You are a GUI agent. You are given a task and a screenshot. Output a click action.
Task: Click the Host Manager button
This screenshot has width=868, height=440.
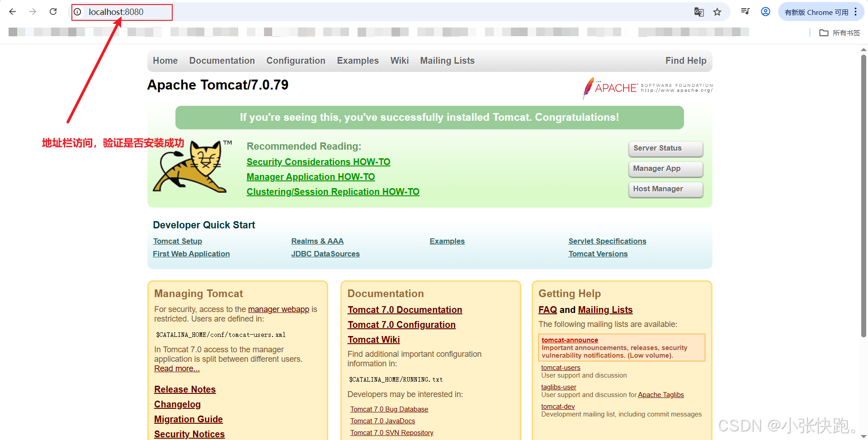pyautogui.click(x=665, y=189)
